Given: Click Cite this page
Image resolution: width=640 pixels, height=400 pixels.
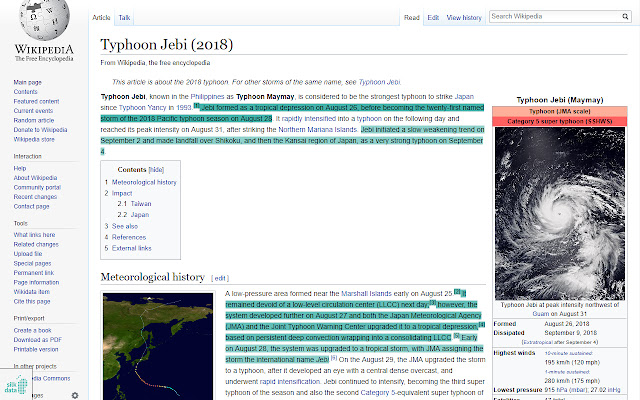Looking at the screenshot, I should 32,301.
